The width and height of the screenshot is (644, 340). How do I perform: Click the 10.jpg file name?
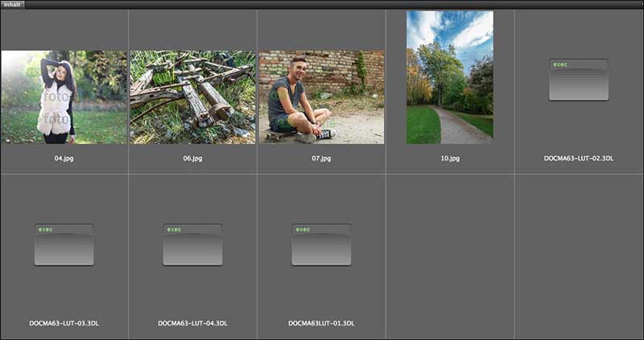(x=450, y=158)
